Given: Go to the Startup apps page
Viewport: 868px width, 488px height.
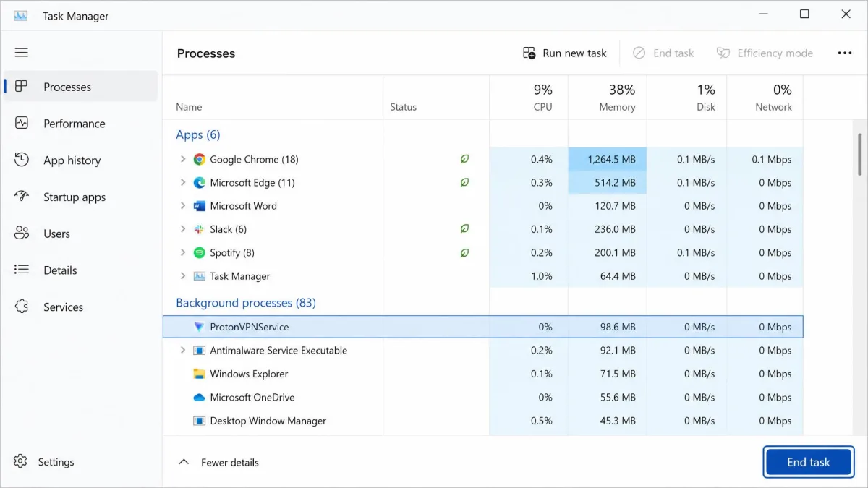Looking at the screenshot, I should click(x=80, y=197).
